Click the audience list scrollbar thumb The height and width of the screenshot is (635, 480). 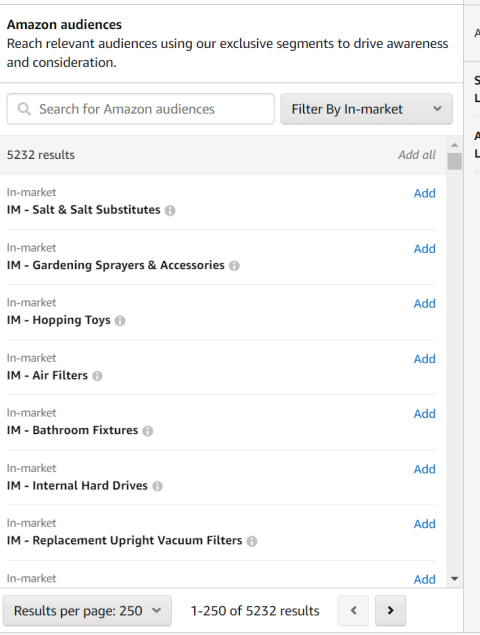coord(454,161)
